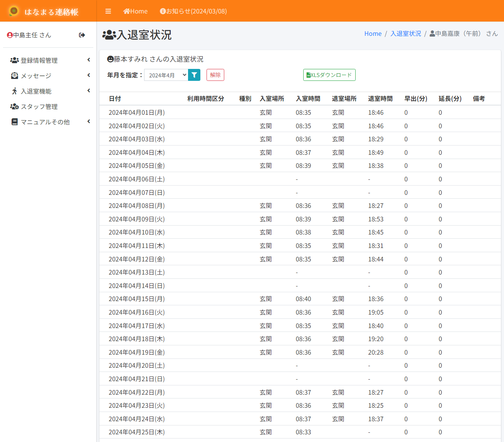Click 中島主任 さん user name
504x442 pixels.
(x=32, y=35)
